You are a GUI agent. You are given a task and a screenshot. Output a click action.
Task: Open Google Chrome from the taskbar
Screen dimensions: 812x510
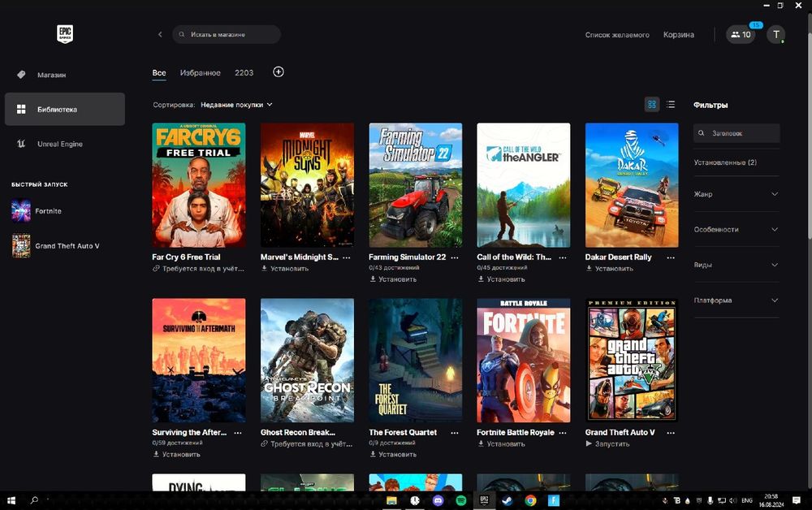(530, 501)
